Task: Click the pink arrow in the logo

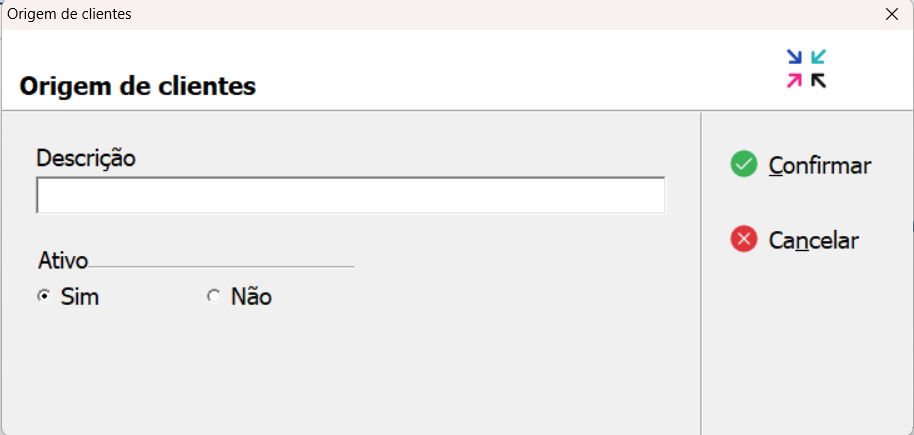Action: click(x=795, y=80)
